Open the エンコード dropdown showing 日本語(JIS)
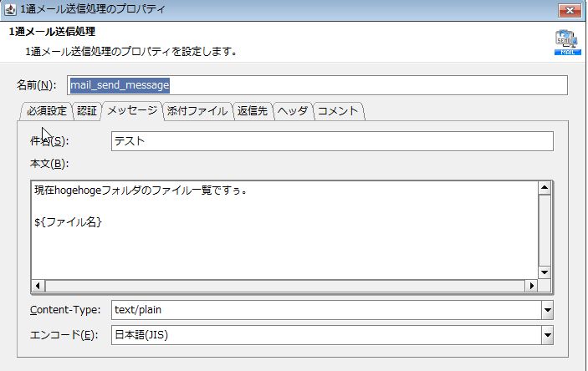Screen dimensions: 588x371 pyautogui.click(x=547, y=335)
